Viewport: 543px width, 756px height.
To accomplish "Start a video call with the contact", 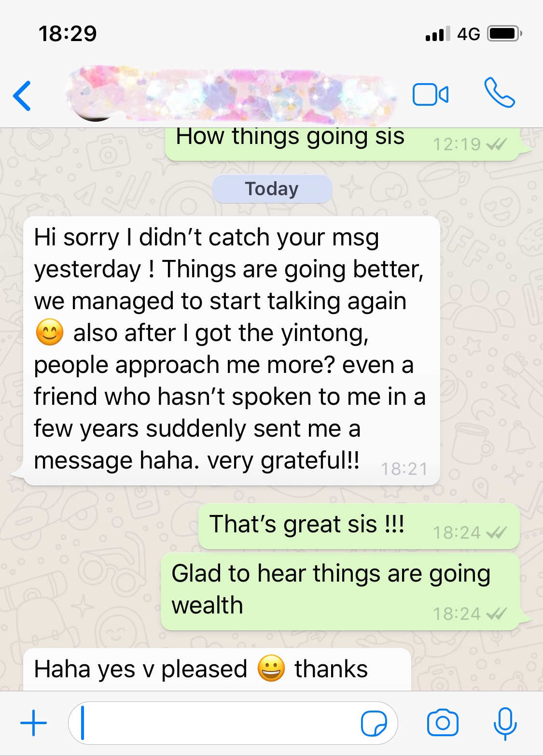I will [x=431, y=94].
